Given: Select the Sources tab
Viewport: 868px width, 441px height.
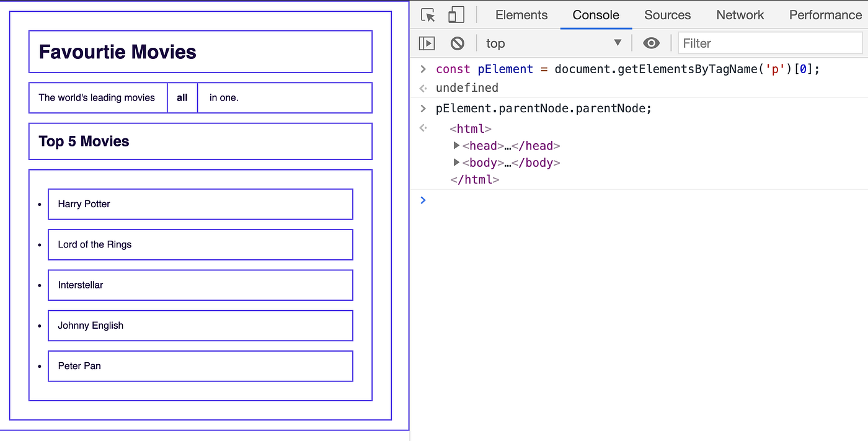Looking at the screenshot, I should (667, 14).
